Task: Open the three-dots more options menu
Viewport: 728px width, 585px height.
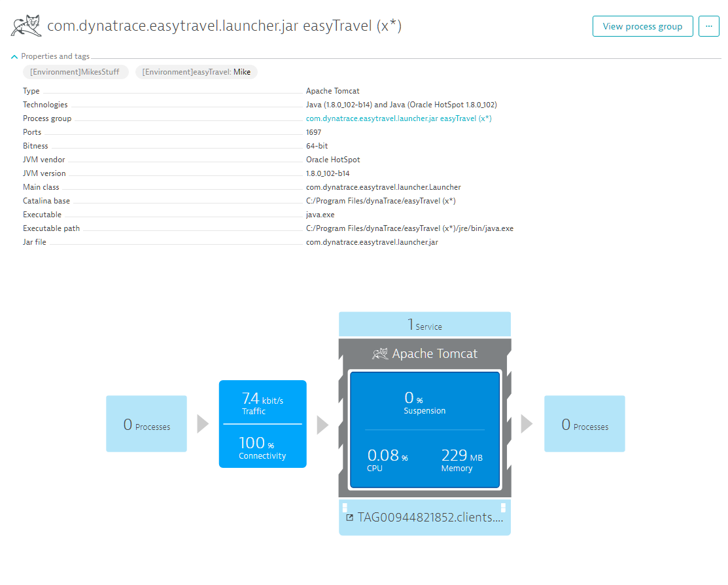Action: (x=708, y=26)
